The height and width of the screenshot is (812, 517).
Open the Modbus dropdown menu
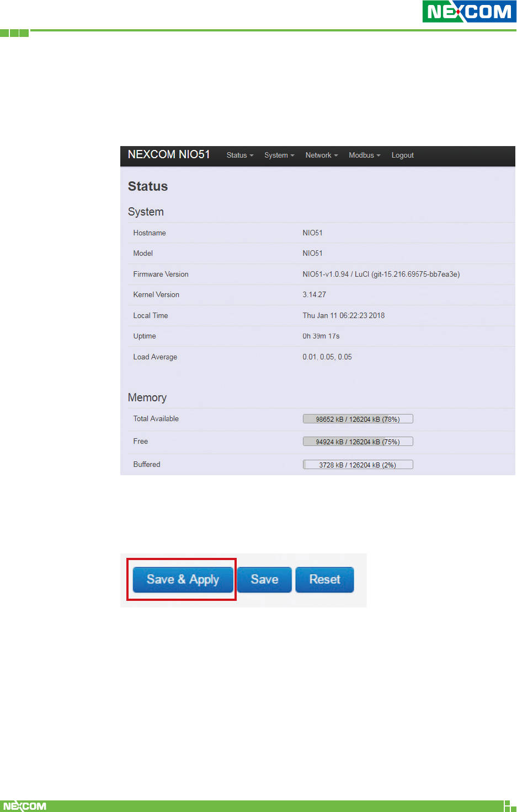365,155
